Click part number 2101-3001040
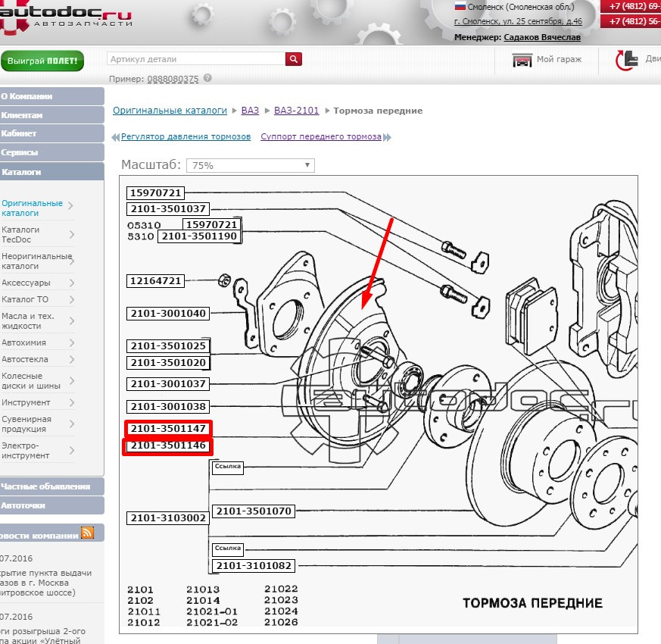The height and width of the screenshot is (644, 661). (168, 314)
